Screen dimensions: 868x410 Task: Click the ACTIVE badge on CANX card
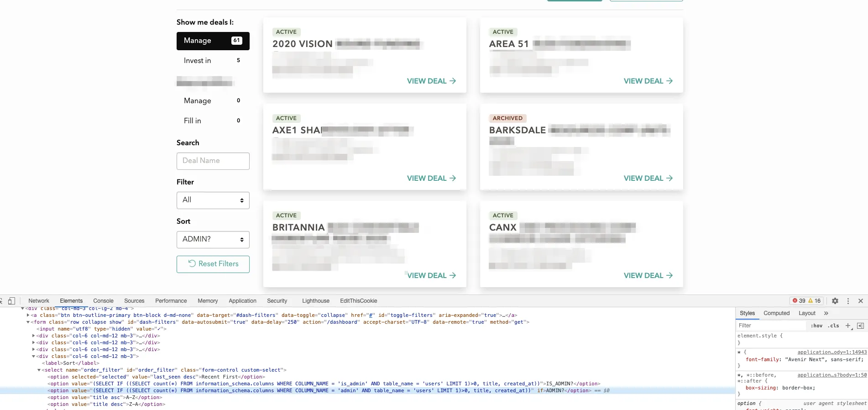(x=503, y=216)
